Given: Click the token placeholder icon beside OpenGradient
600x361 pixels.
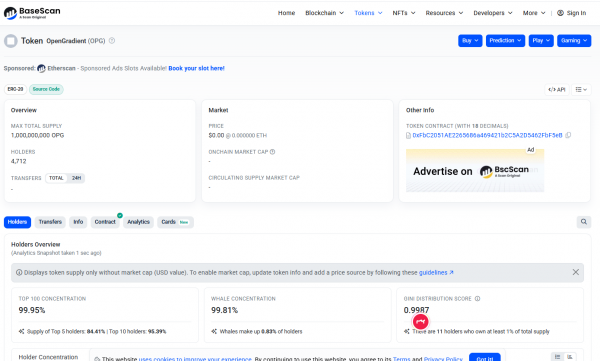Looking at the screenshot, I should tap(11, 41).
